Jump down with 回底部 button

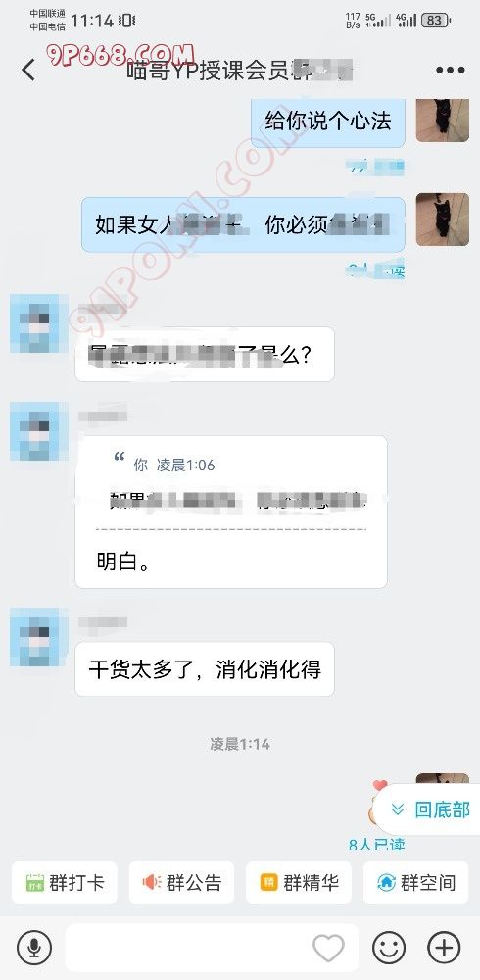tap(429, 810)
